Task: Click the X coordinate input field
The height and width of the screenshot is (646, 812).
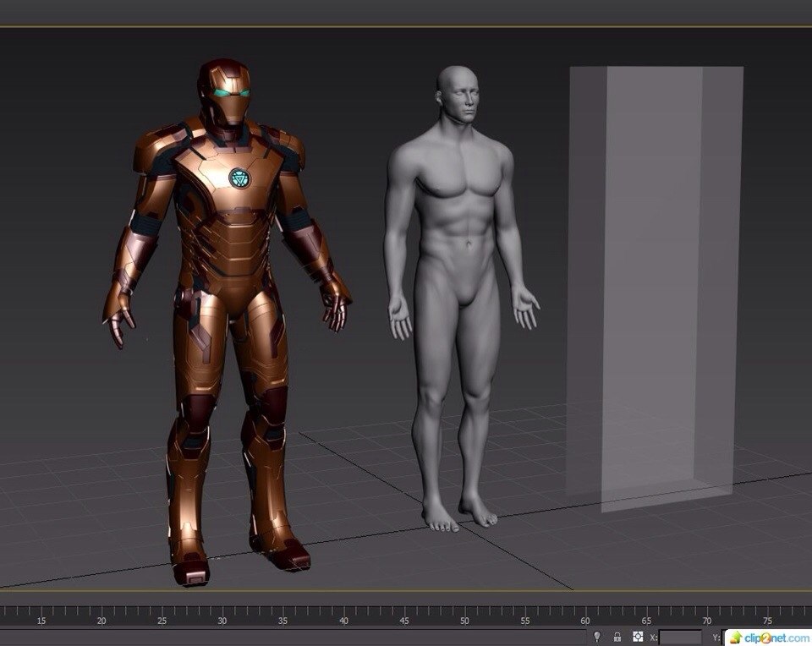Action: click(680, 638)
